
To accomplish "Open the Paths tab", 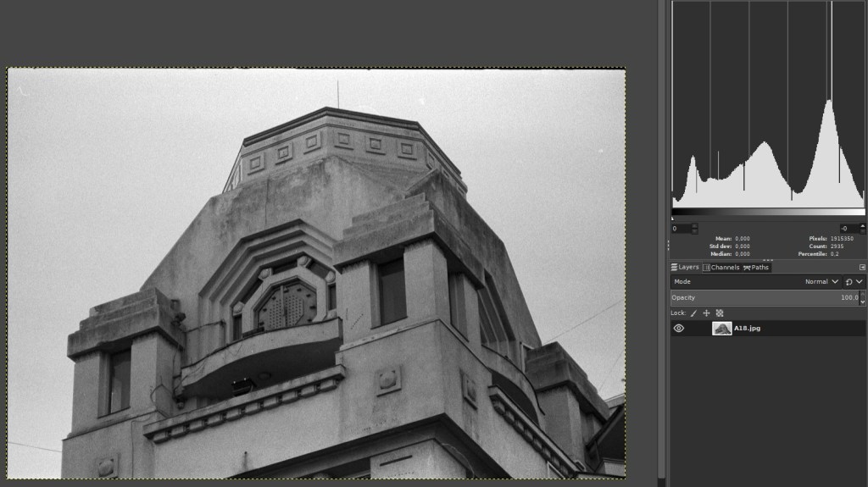I will [756, 268].
